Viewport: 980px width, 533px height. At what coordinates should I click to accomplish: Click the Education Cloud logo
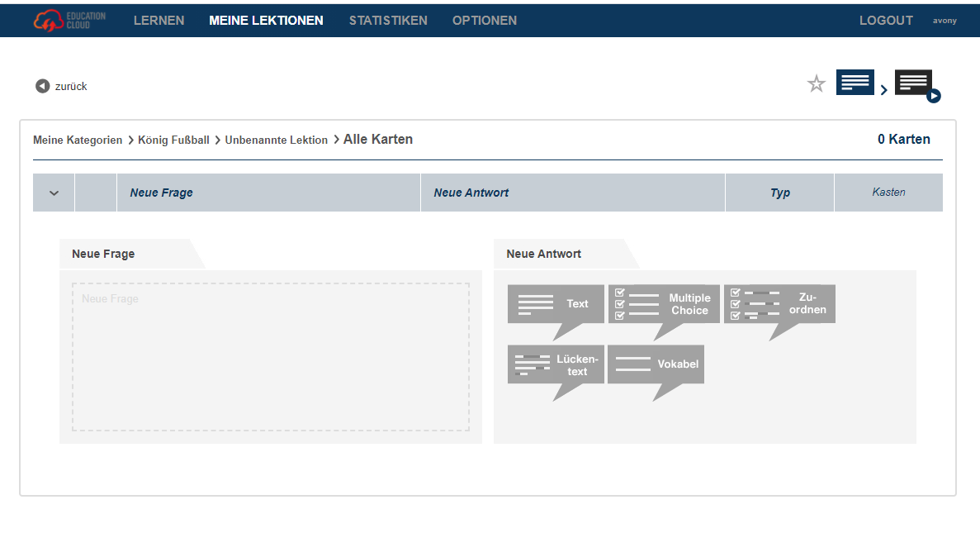tap(69, 20)
